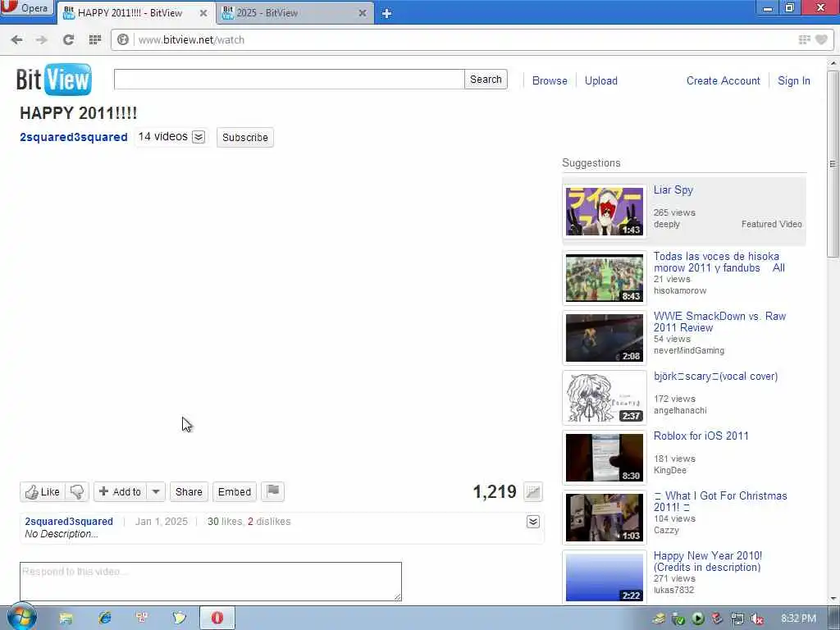
Task: Click the 8:32 PM taskbar clock
Action: coord(798,619)
